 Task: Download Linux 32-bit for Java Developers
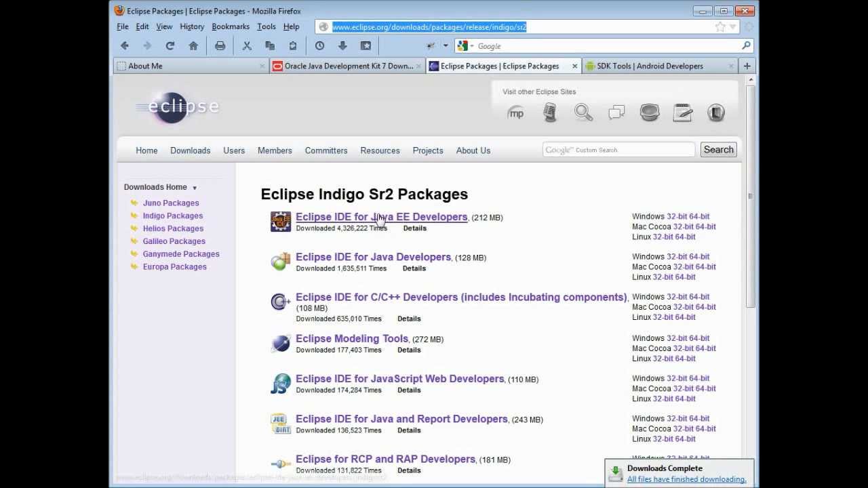click(x=663, y=277)
